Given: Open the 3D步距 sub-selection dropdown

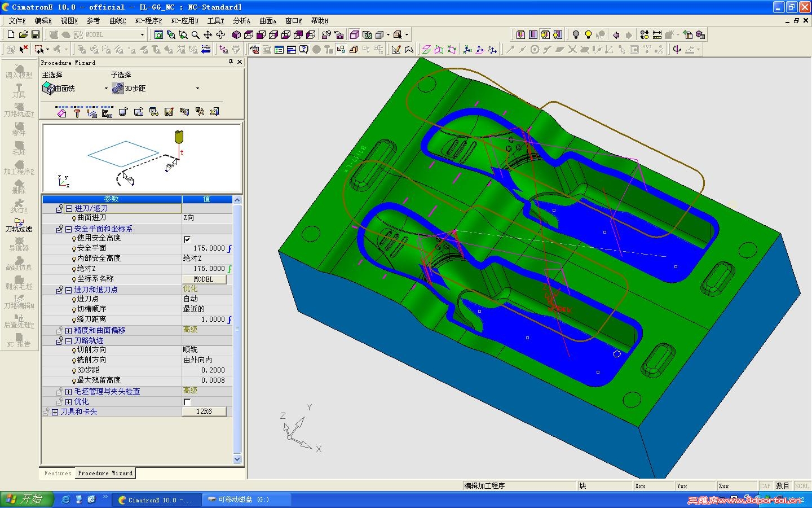Looking at the screenshot, I should (x=197, y=89).
